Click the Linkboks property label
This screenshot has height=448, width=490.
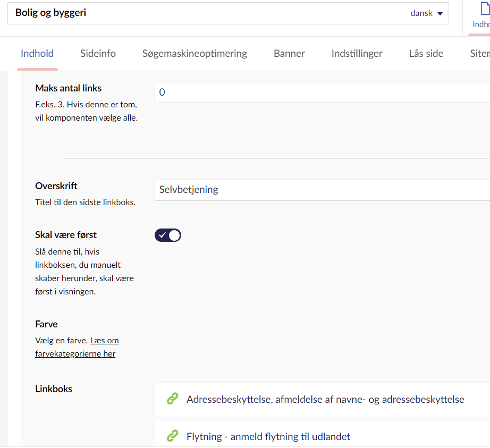point(54,388)
